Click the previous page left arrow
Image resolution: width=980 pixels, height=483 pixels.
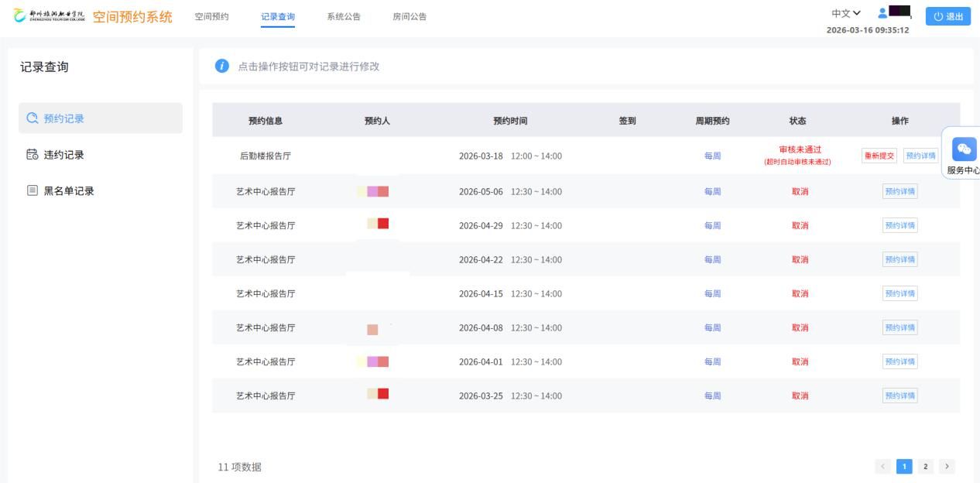tap(882, 466)
